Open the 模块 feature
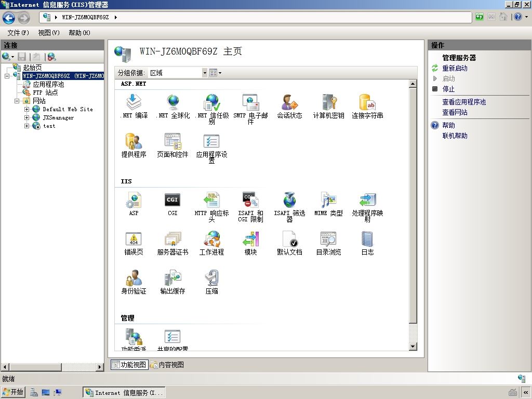 tap(251, 243)
